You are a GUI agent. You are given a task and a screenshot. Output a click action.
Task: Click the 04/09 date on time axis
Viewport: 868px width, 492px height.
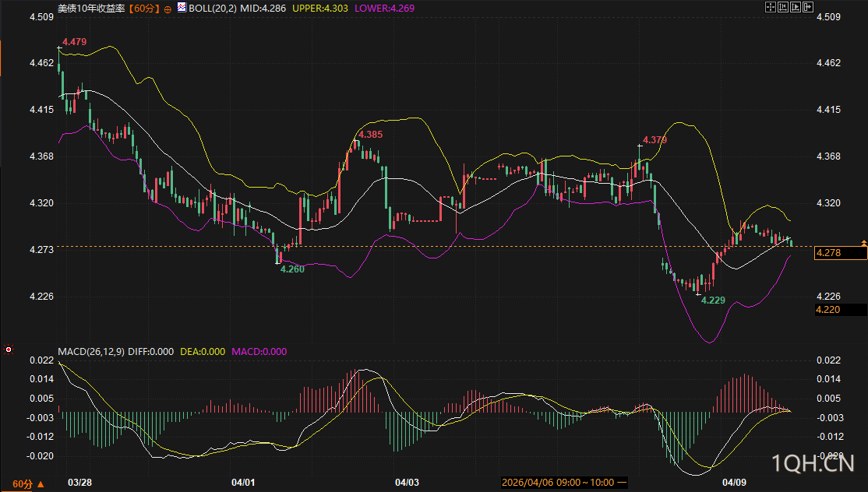coord(734,483)
